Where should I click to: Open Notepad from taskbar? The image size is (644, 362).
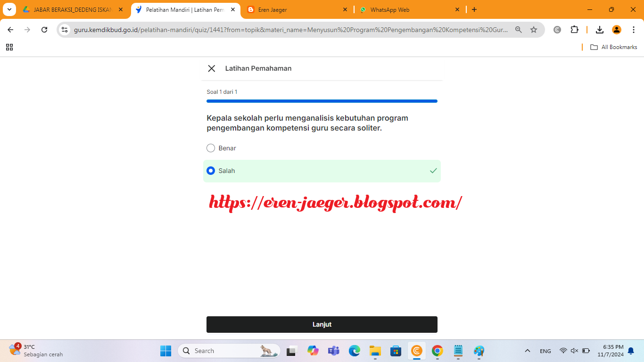[x=458, y=351]
